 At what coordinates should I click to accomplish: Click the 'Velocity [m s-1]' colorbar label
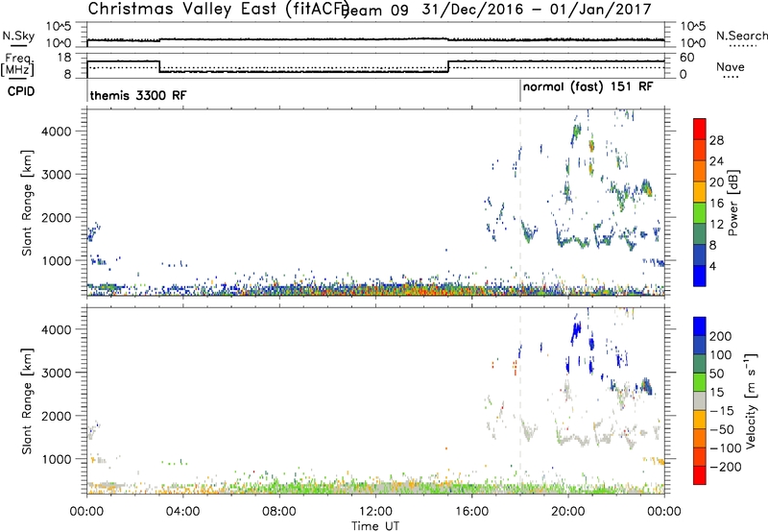point(751,400)
